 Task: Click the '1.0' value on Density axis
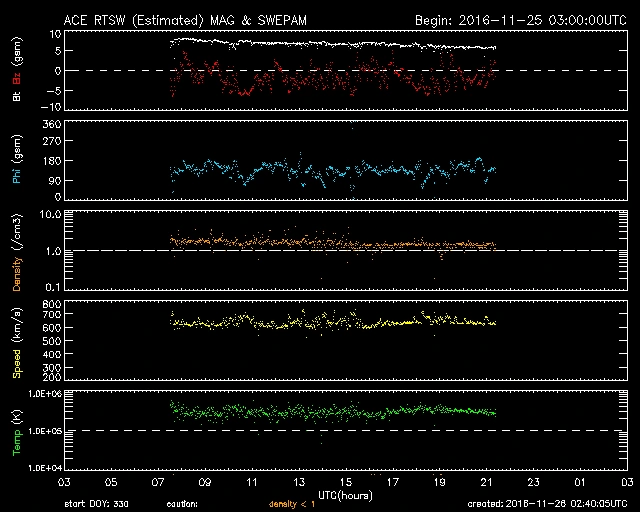tap(53, 251)
